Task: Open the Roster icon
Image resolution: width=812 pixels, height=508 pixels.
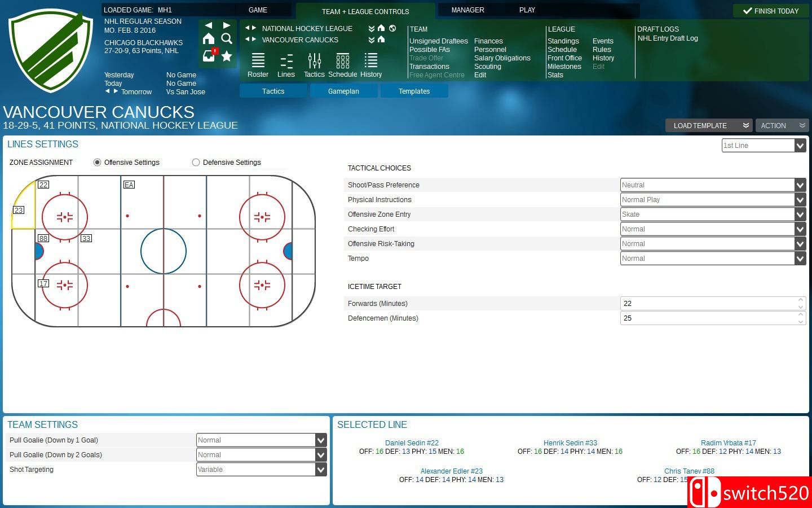Action: [x=258, y=61]
